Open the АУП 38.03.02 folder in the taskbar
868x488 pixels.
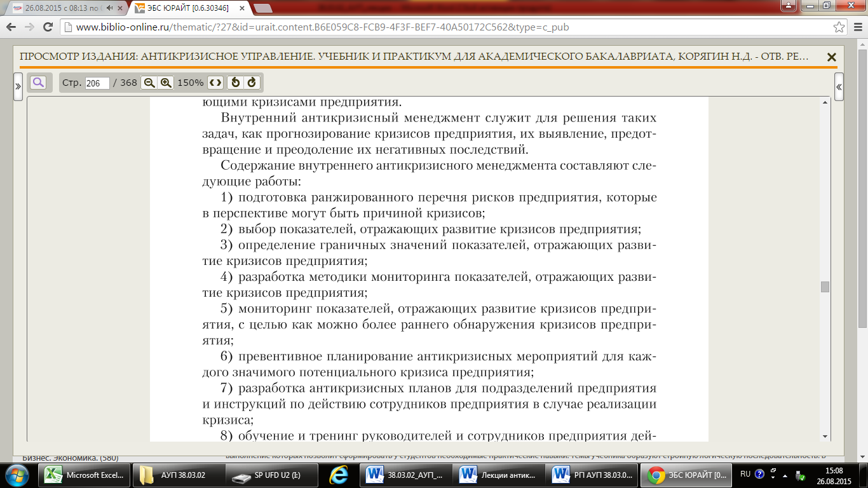coord(179,475)
